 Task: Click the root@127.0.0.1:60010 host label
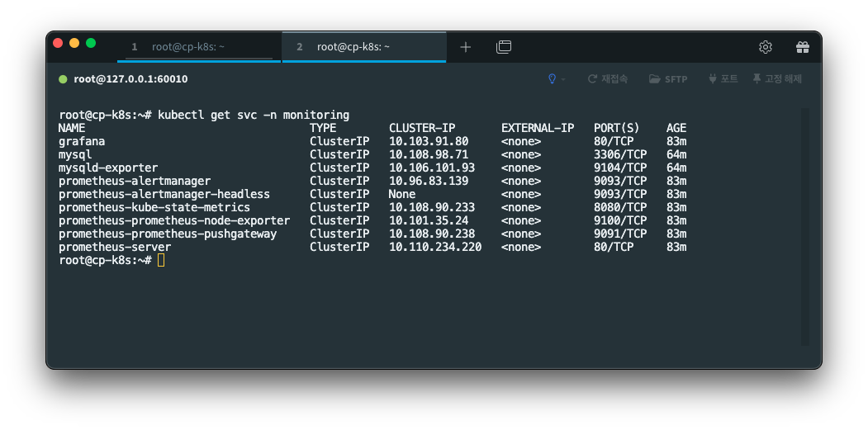point(130,79)
